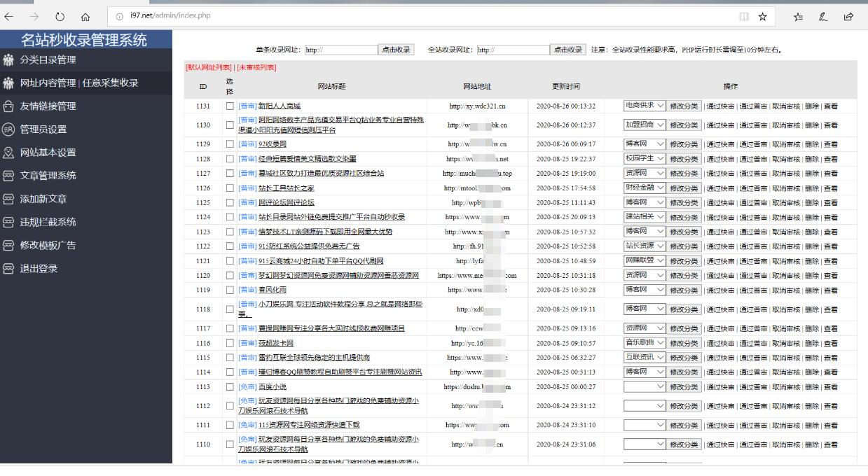
Task: Click the browser refresh icon
Action: coord(60,16)
